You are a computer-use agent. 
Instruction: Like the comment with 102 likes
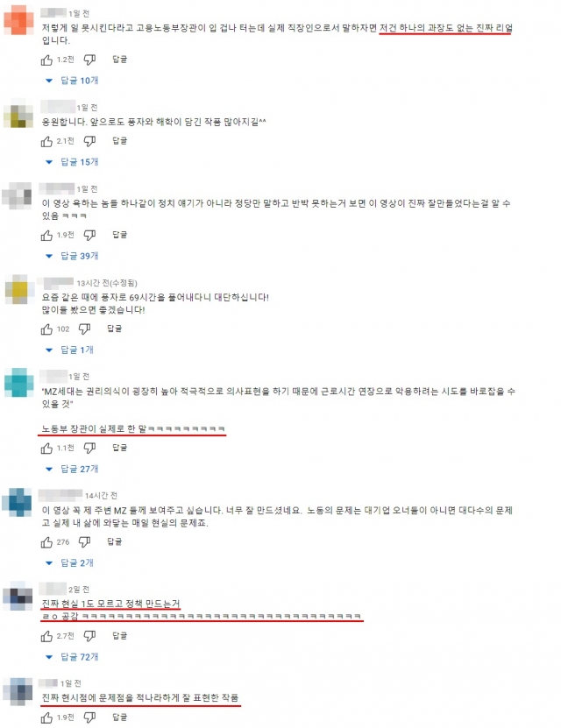46,329
